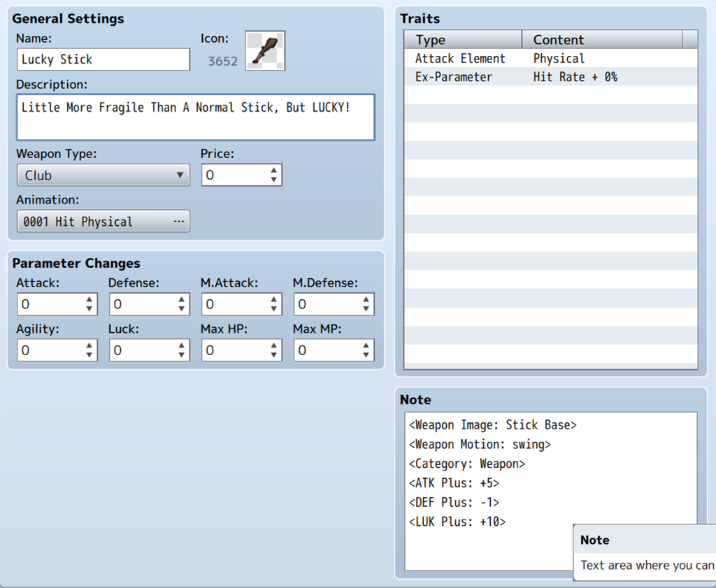This screenshot has height=588, width=716.
Task: Decrease M.Attack with the down arrow
Action: pos(273,309)
